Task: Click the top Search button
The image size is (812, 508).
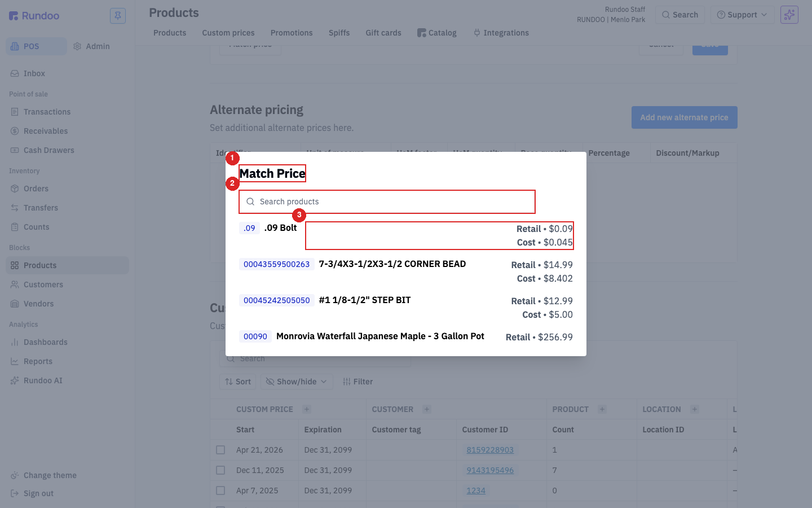Action: 680,15
